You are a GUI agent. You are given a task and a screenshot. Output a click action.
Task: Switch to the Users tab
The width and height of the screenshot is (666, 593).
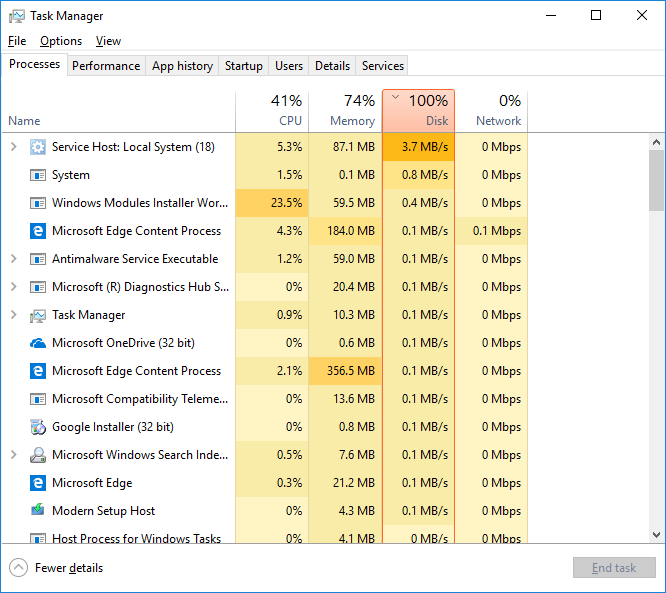point(289,66)
